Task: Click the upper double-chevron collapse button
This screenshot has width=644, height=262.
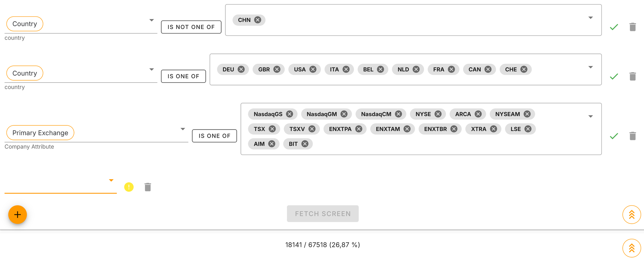Action: click(631, 215)
